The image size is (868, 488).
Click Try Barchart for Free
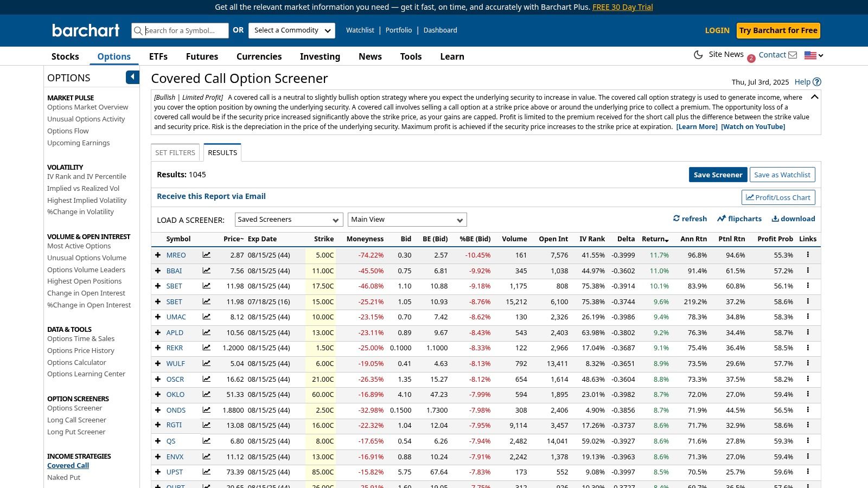tap(778, 30)
